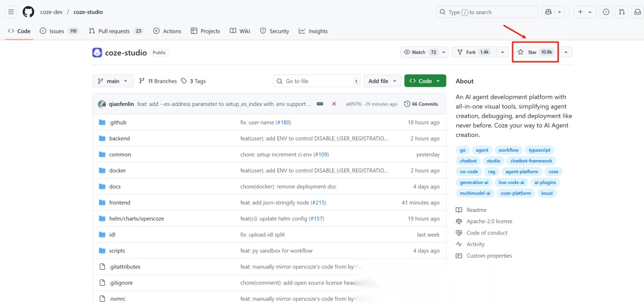Screen dimensions: 644x306
Task: Open the common folder
Action: (x=120, y=155)
